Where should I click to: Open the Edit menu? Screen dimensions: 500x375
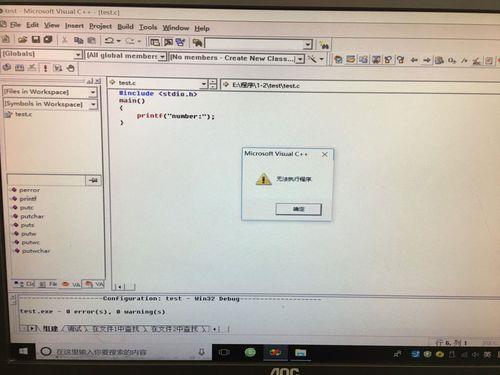click(x=32, y=25)
